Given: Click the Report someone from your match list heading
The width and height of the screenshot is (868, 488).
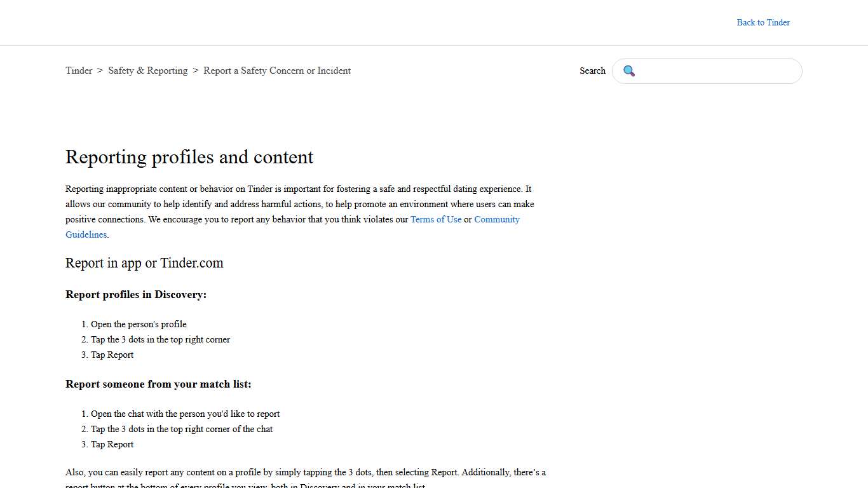Looking at the screenshot, I should click(158, 384).
